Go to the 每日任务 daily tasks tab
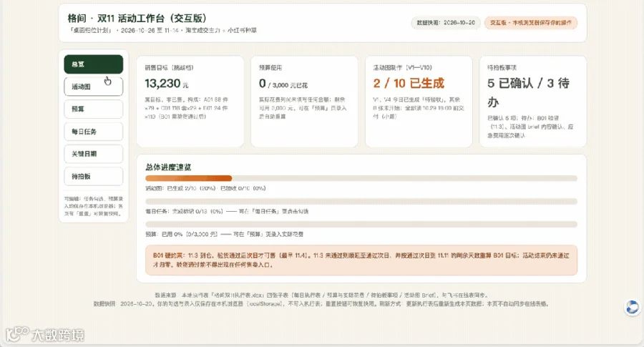 [x=93, y=132]
